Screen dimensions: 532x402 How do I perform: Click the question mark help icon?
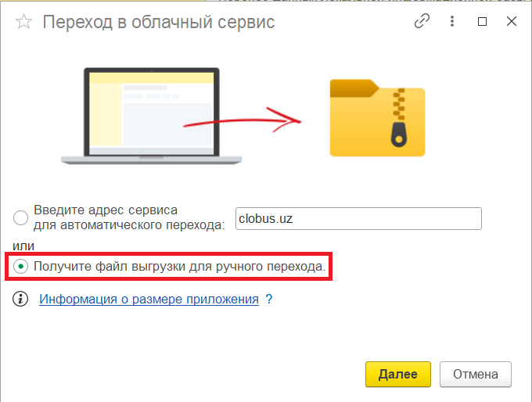[x=268, y=299]
